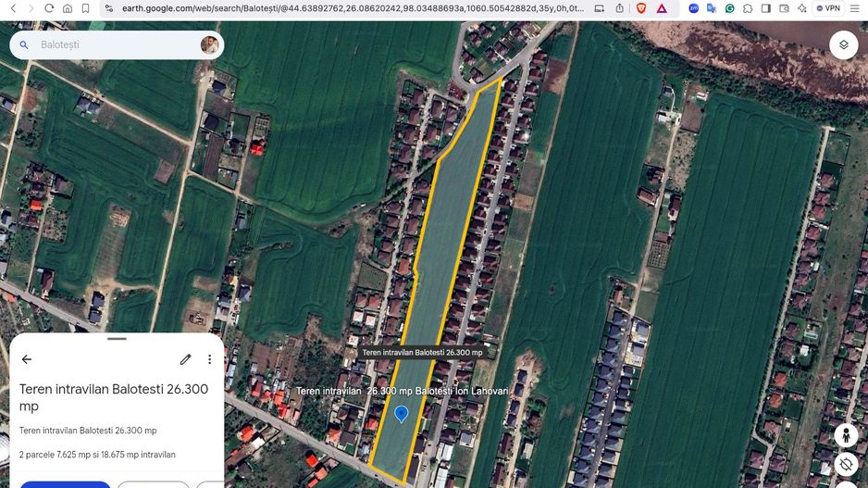Open the browser hamburger main menu
Viewport: 868px width, 488px height.
click(x=855, y=8)
